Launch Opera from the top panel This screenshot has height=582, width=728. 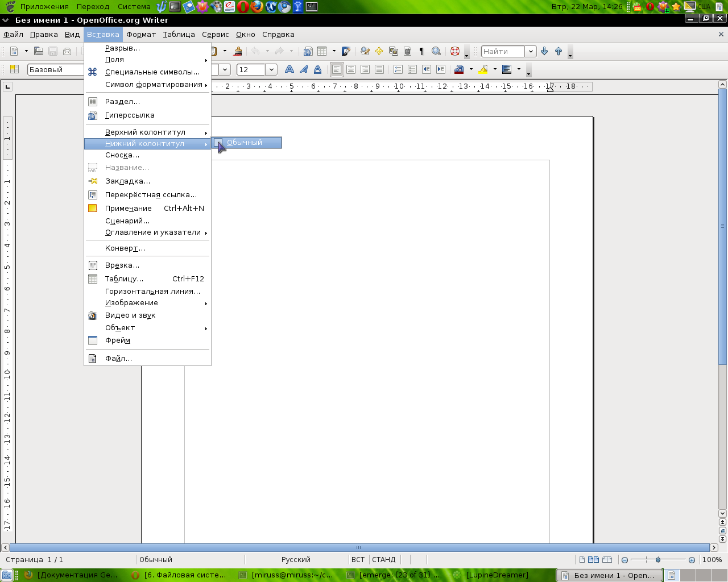[x=243, y=7]
